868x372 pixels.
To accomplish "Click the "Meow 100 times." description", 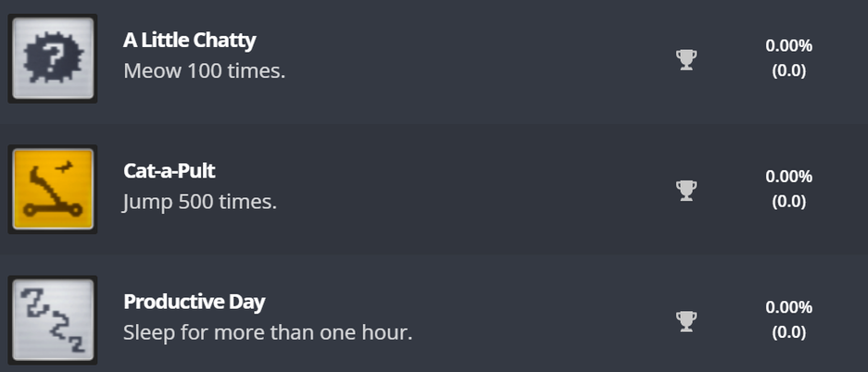I will [204, 70].
